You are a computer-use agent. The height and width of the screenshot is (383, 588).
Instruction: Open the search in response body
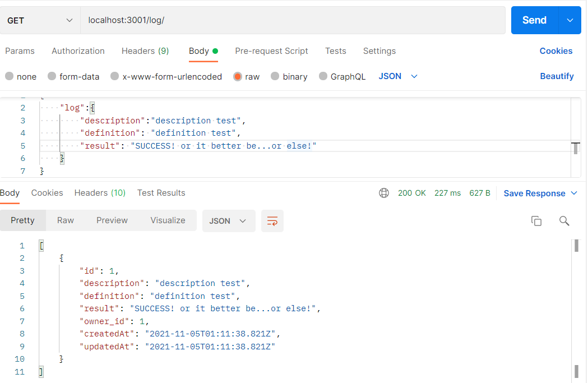click(564, 221)
